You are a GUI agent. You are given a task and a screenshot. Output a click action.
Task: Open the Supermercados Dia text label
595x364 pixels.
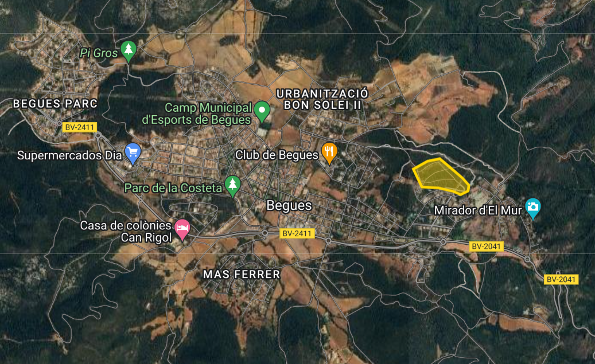[70, 155]
